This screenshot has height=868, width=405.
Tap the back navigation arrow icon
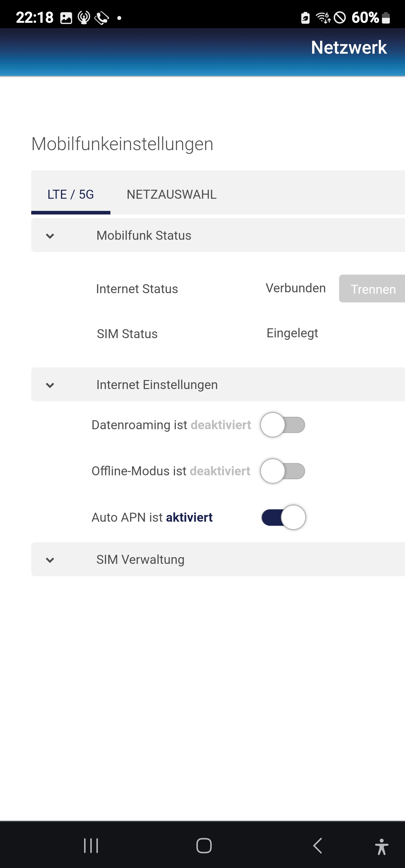[318, 846]
